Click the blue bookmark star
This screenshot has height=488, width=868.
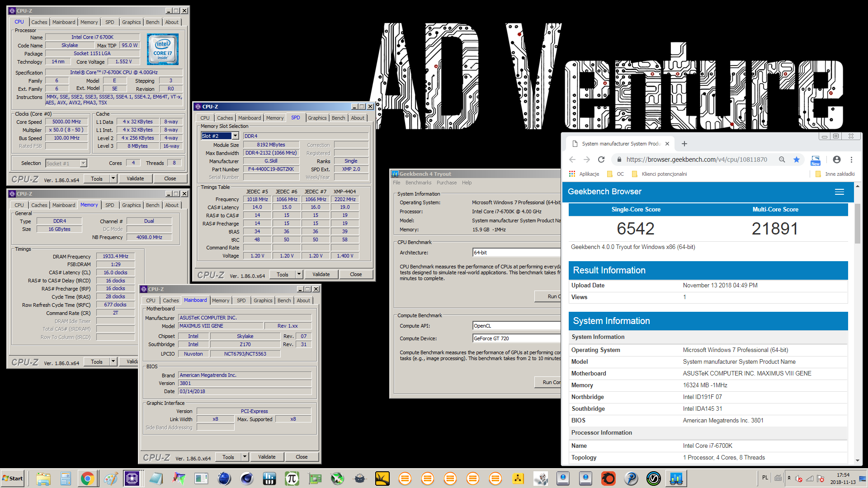tap(796, 160)
